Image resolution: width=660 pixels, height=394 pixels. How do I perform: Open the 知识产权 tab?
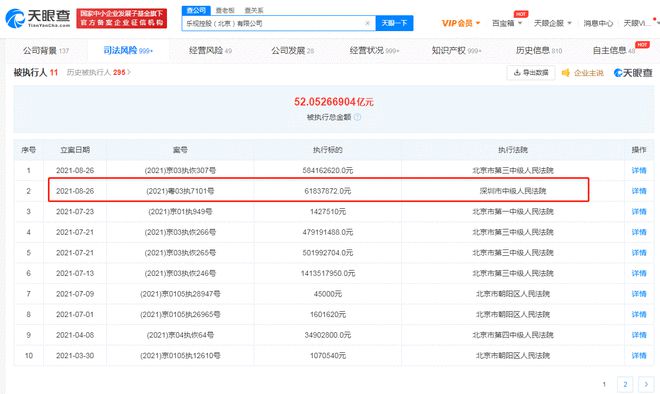pyautogui.click(x=456, y=51)
